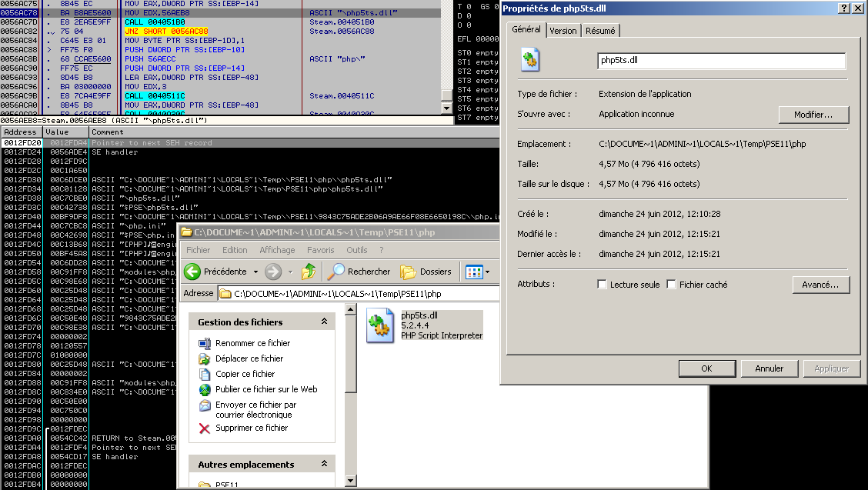Screen dimensions: 868x490
Task: Click the forward navigation arrow icon
Action: [x=273, y=272]
